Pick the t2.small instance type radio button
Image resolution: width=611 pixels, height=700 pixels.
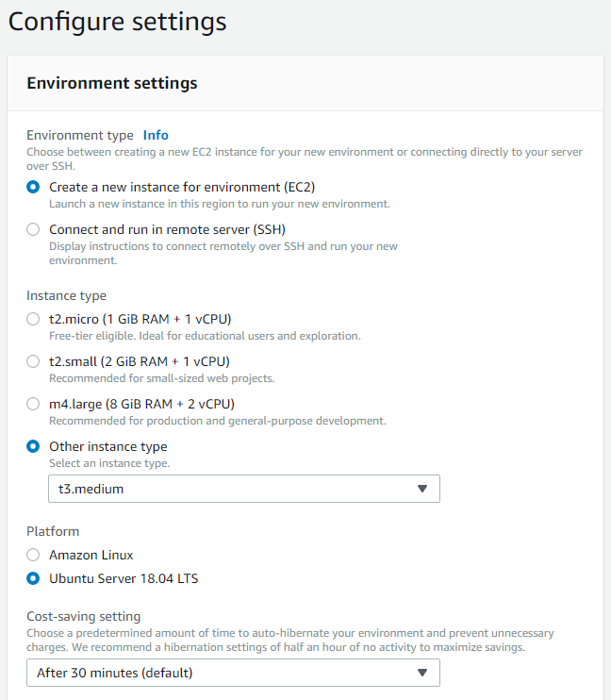tap(34, 361)
